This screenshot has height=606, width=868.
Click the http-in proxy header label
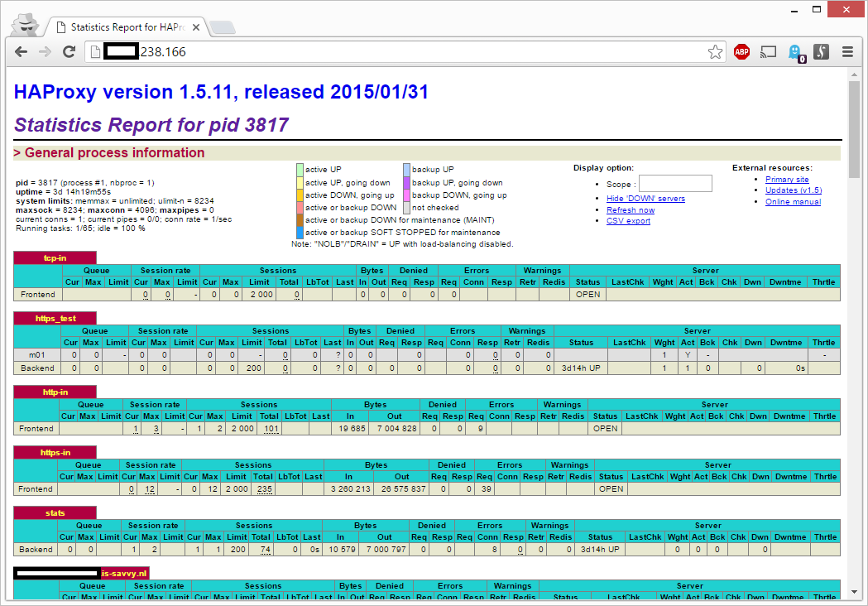55,392
